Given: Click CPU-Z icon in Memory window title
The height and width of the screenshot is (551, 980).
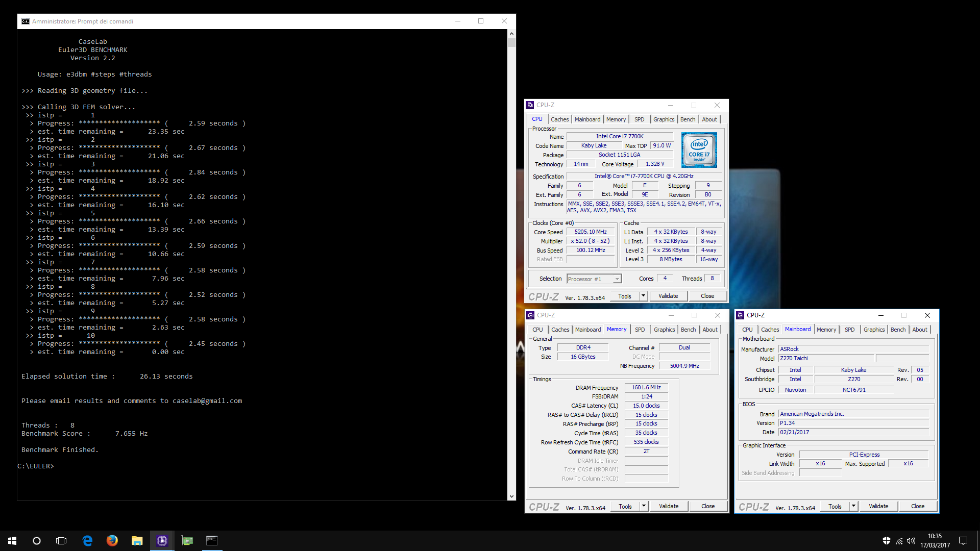Looking at the screenshot, I should [530, 315].
